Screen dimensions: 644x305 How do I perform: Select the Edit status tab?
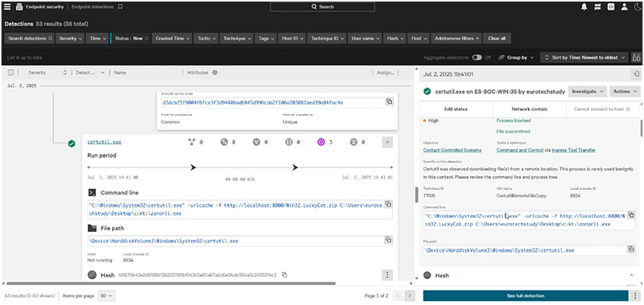pos(456,109)
